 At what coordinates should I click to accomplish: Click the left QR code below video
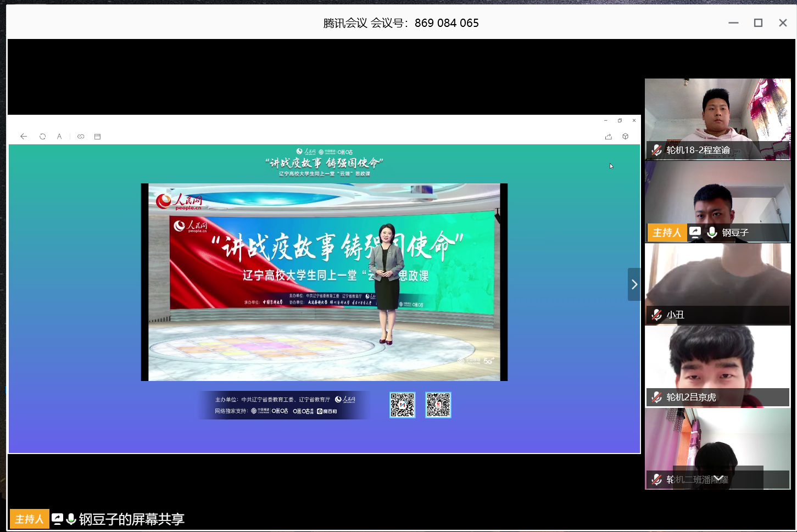click(x=402, y=405)
